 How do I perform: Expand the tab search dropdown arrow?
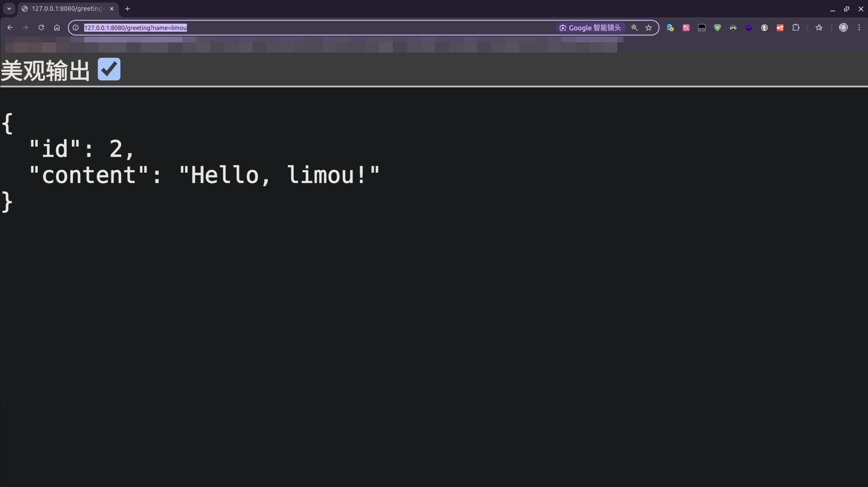coord(9,9)
